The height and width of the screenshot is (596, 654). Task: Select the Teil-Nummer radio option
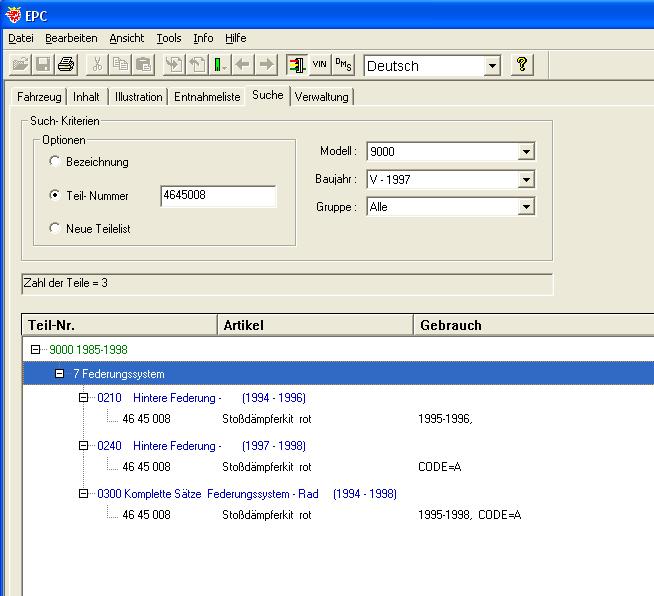point(55,195)
